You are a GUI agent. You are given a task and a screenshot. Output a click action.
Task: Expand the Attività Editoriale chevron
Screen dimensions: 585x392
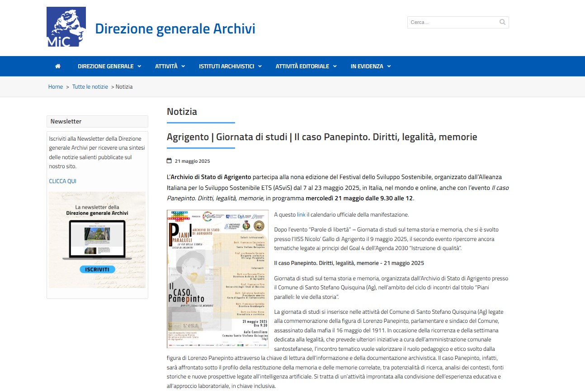(x=335, y=66)
